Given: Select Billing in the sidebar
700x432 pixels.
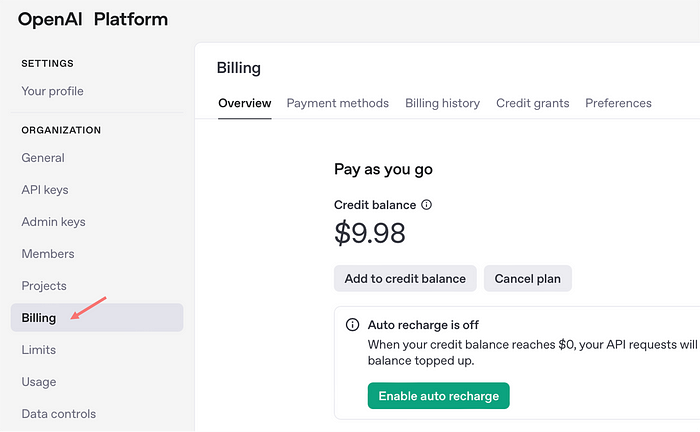Looking at the screenshot, I should 97,318.
